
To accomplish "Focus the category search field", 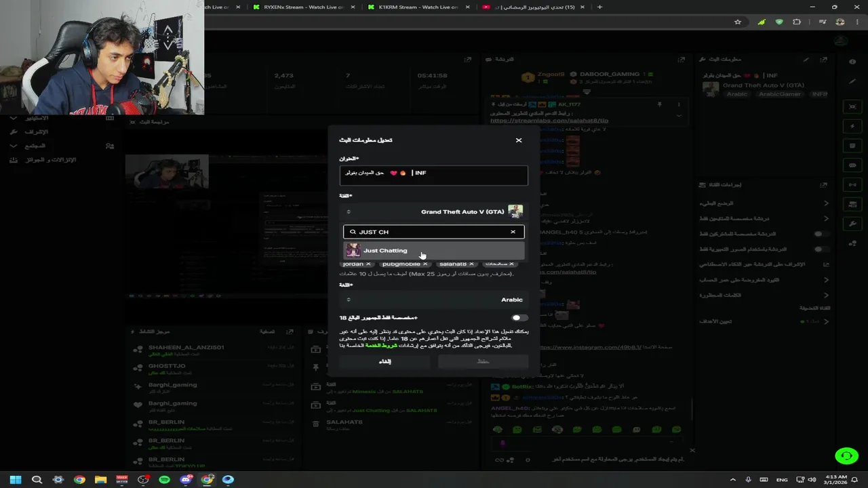I will 433,232.
